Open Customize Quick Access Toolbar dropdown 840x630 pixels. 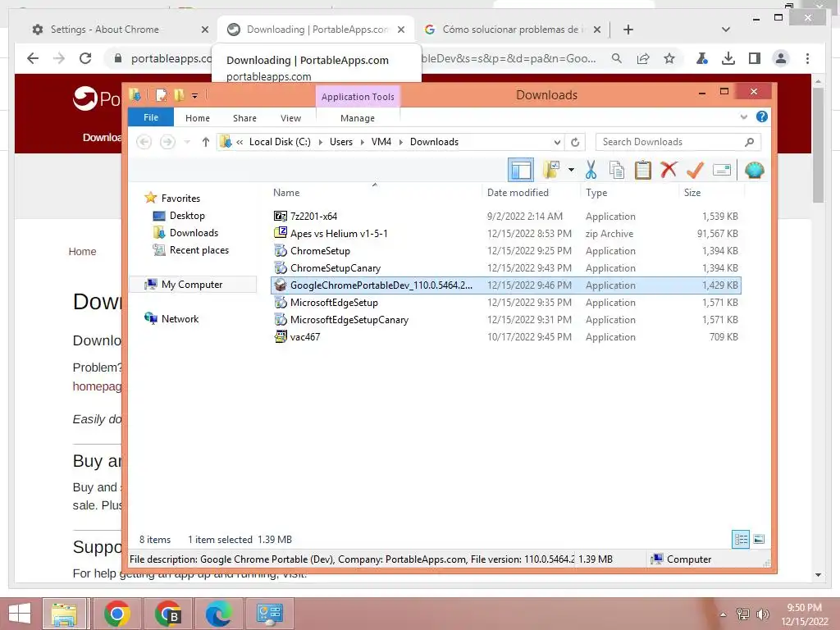(x=195, y=96)
